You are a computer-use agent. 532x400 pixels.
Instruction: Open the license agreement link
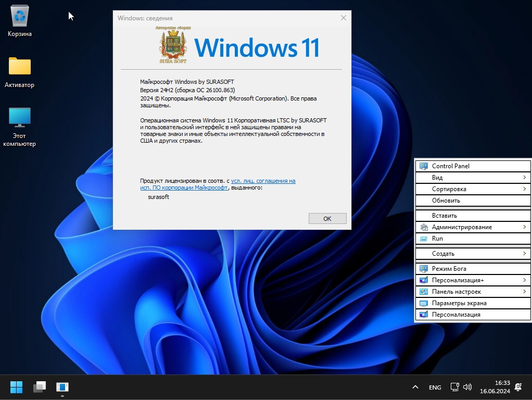(263, 181)
